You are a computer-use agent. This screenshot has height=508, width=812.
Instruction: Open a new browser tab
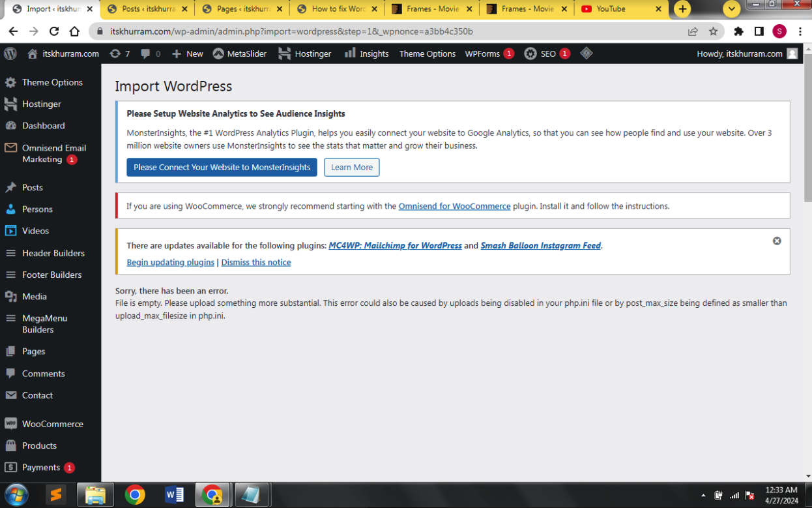pos(682,9)
